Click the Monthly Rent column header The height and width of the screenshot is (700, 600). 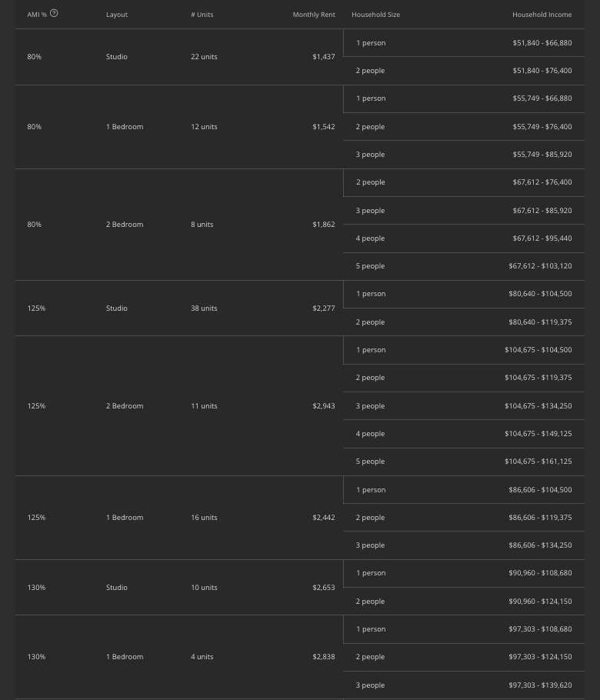(314, 15)
